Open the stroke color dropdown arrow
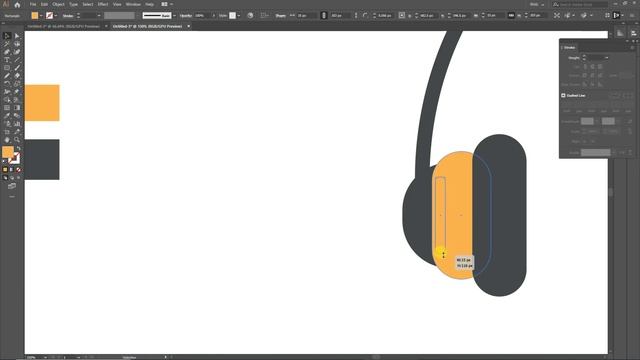This screenshot has height=360, width=640. click(x=56, y=16)
